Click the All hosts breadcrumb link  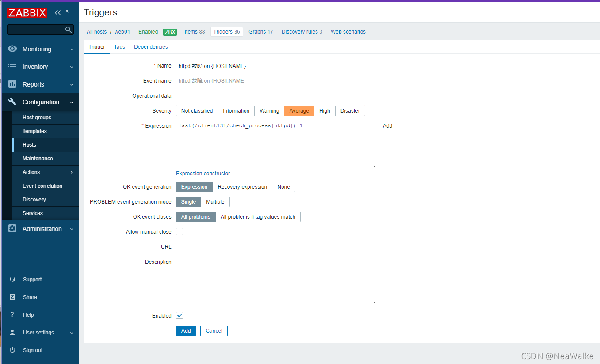point(96,32)
